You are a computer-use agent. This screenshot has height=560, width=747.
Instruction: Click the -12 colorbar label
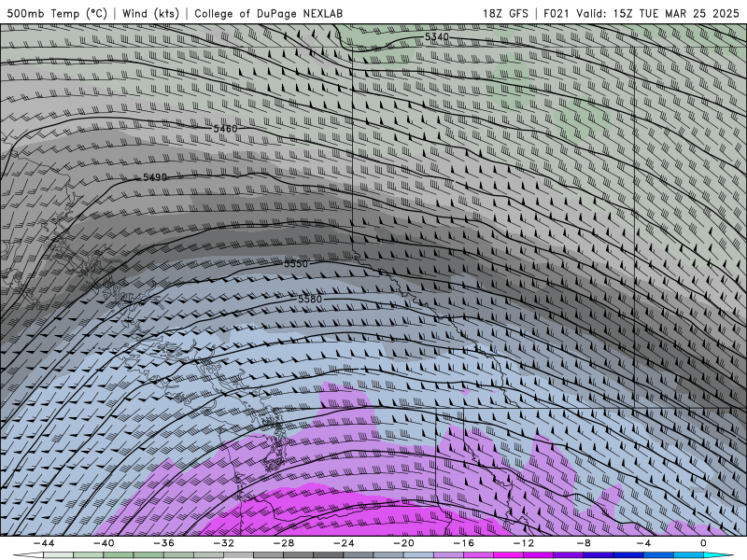point(524,543)
